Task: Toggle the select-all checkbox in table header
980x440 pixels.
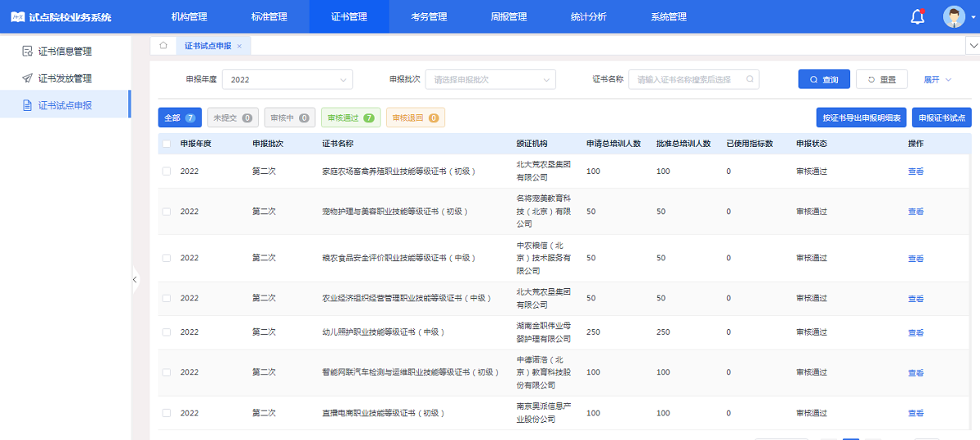Action: tap(167, 144)
